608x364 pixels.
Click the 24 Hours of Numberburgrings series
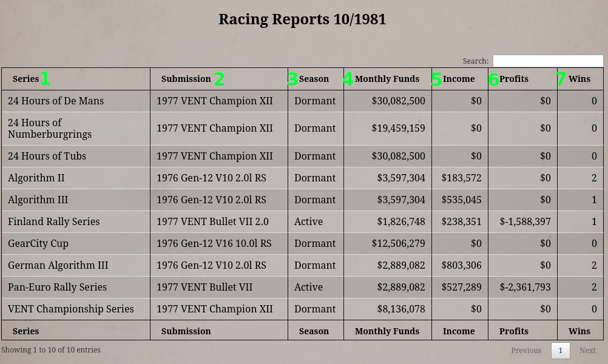click(50, 129)
